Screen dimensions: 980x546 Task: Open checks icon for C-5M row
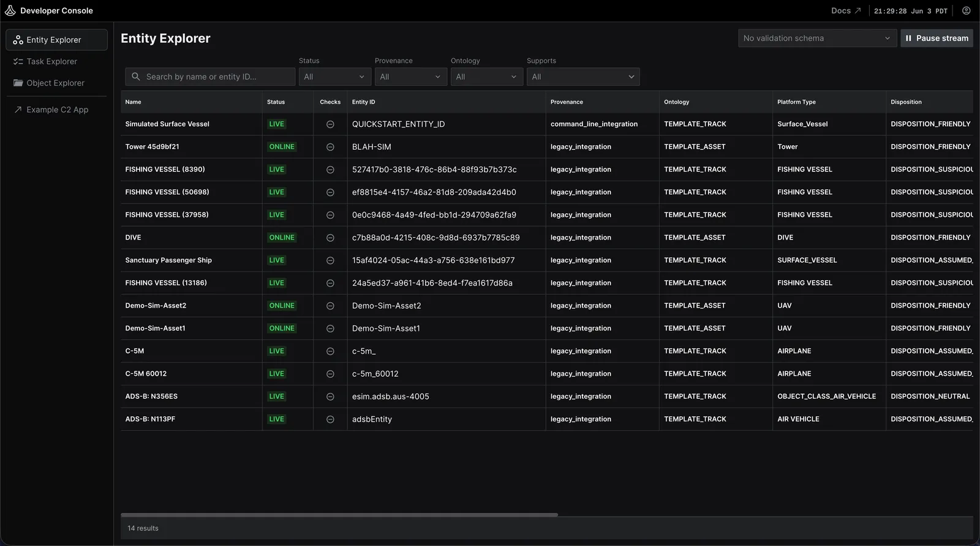[x=330, y=351]
